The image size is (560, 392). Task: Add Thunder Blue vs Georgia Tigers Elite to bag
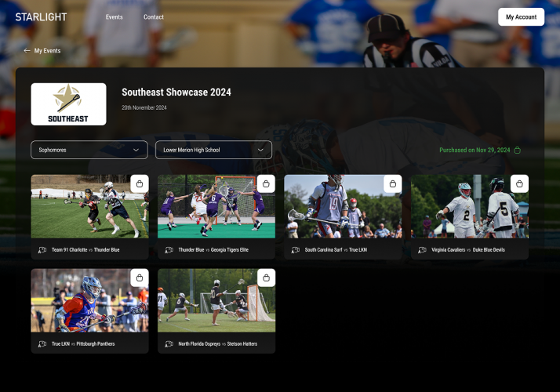click(x=266, y=184)
